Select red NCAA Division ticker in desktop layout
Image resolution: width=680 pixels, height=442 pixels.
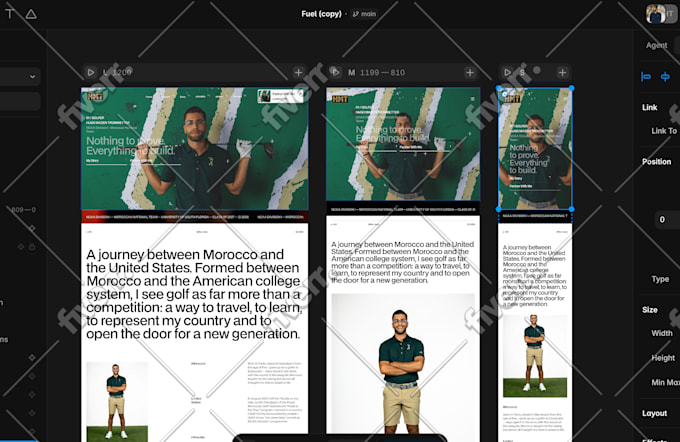click(x=195, y=216)
